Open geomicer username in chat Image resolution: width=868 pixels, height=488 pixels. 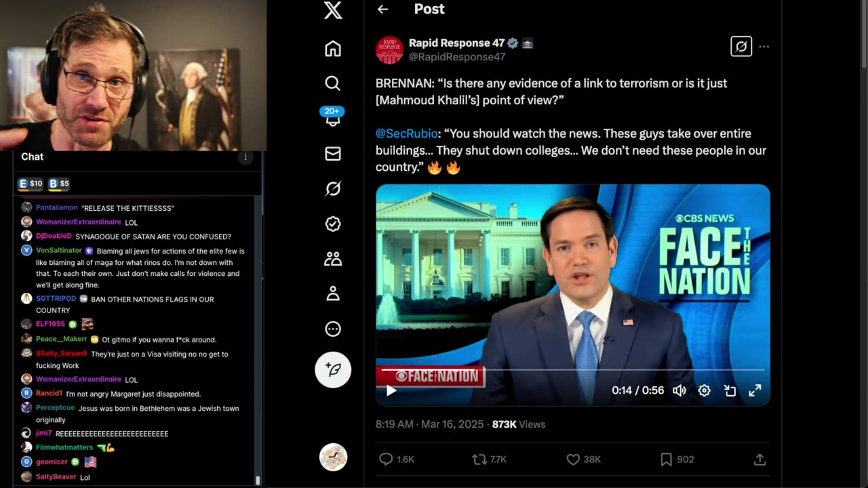coord(52,462)
